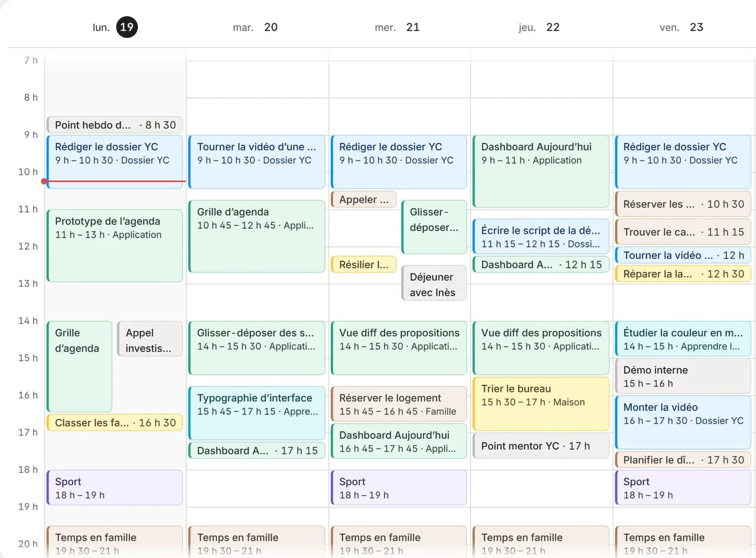Open Wednesday's 'Dashboard Aujourd'hui' 16 h 45 event
Image resolution: width=756 pixels, height=558 pixels.
point(399,441)
